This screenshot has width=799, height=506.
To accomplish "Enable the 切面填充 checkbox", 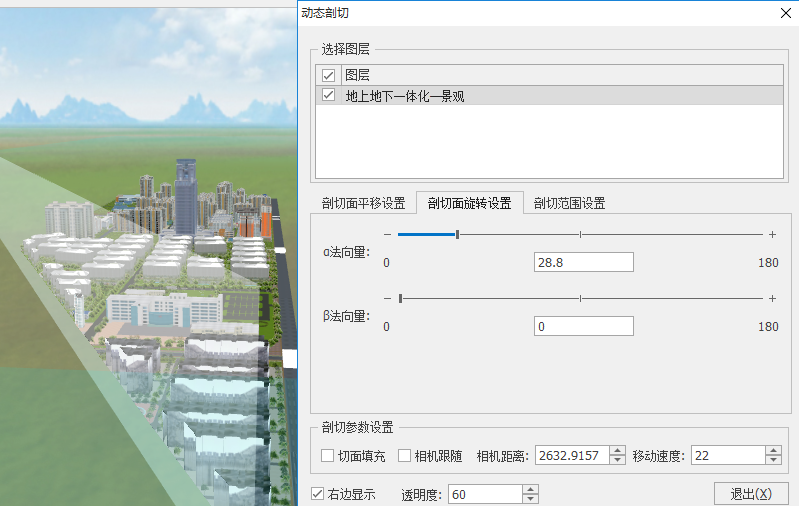I will (328, 456).
